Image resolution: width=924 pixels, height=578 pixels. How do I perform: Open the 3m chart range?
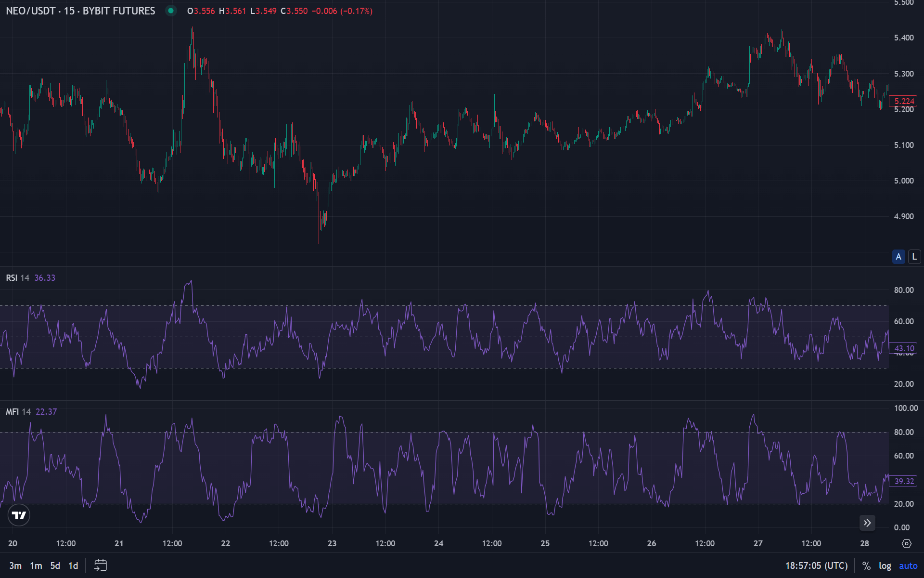tap(16, 565)
